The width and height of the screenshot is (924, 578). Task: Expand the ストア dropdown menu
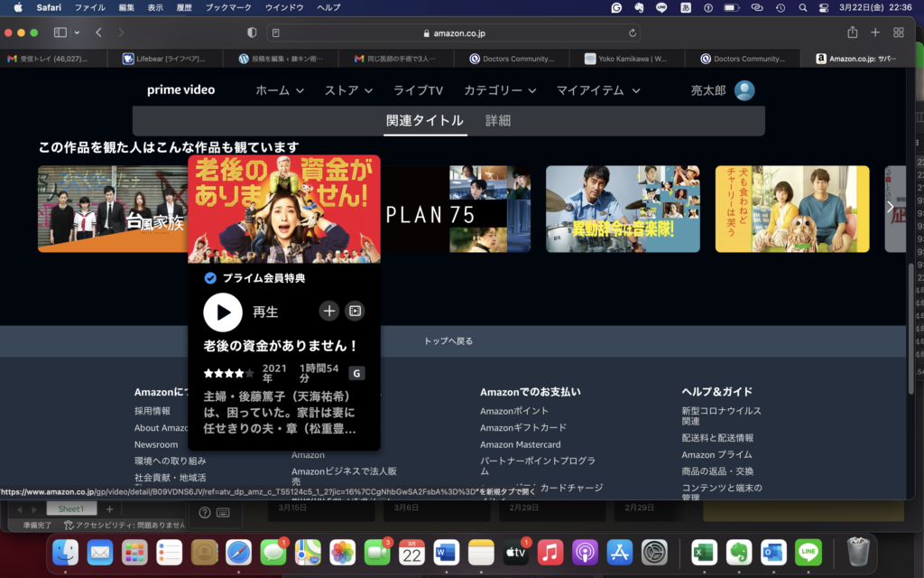tap(348, 90)
